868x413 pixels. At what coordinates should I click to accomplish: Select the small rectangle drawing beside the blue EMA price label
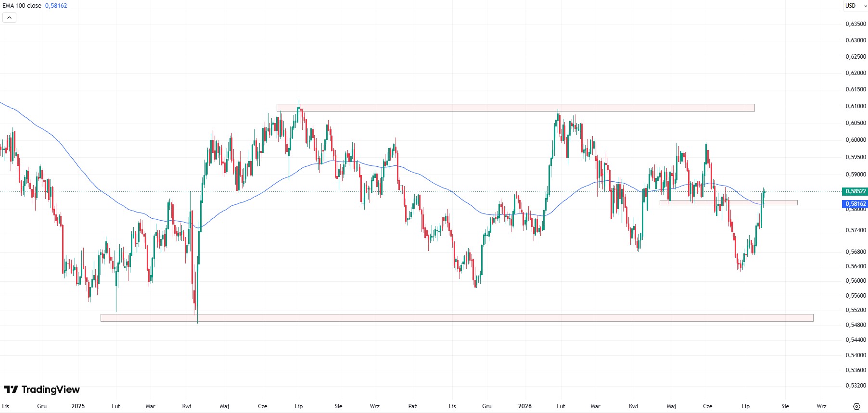728,203
